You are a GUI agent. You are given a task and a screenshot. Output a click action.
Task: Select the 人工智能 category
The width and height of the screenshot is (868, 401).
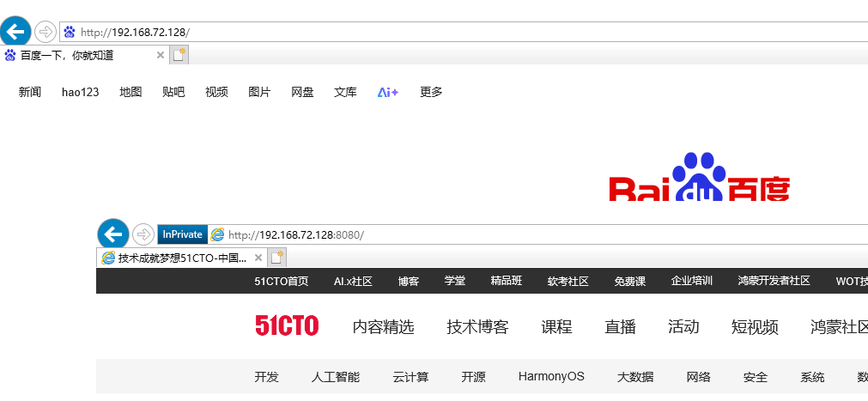coord(336,377)
